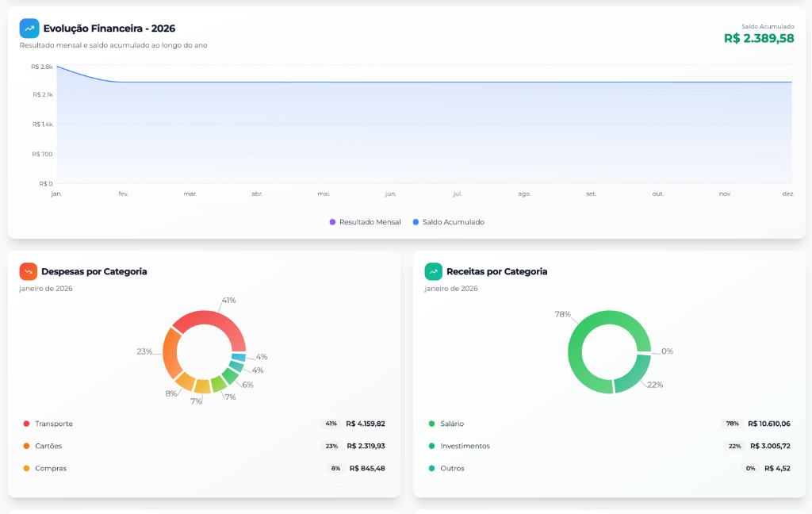
Task: Click the teal Outros dot in income list
Action: pos(432,469)
